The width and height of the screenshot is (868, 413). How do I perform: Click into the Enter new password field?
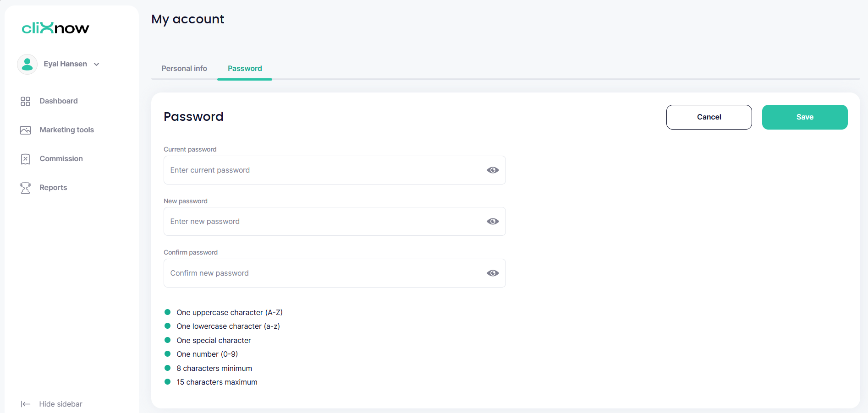click(x=321, y=222)
